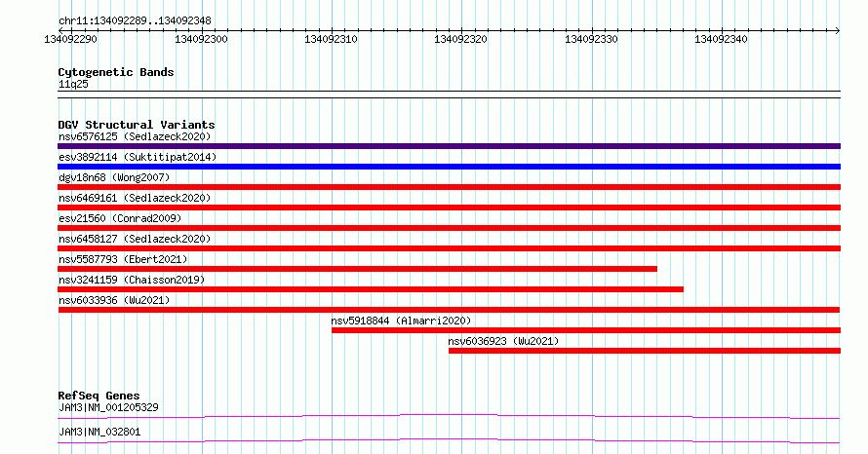The image size is (868, 454).
Task: Select the red nsv6036923 variant bar
Action: pyautogui.click(x=645, y=351)
